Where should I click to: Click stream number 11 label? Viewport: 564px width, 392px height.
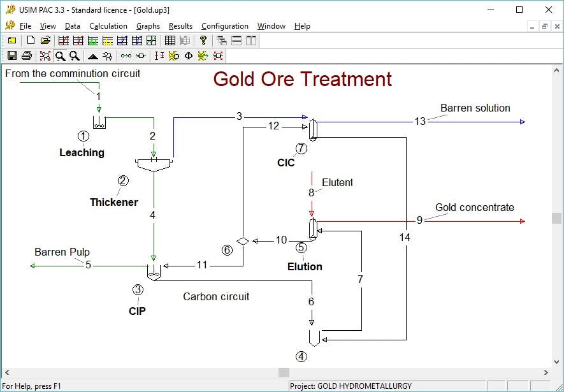coord(202,265)
